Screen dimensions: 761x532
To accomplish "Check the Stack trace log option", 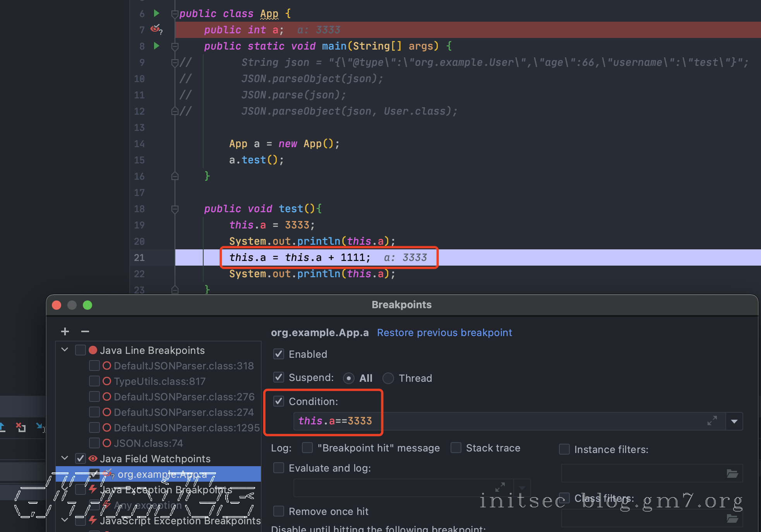I will tap(456, 448).
